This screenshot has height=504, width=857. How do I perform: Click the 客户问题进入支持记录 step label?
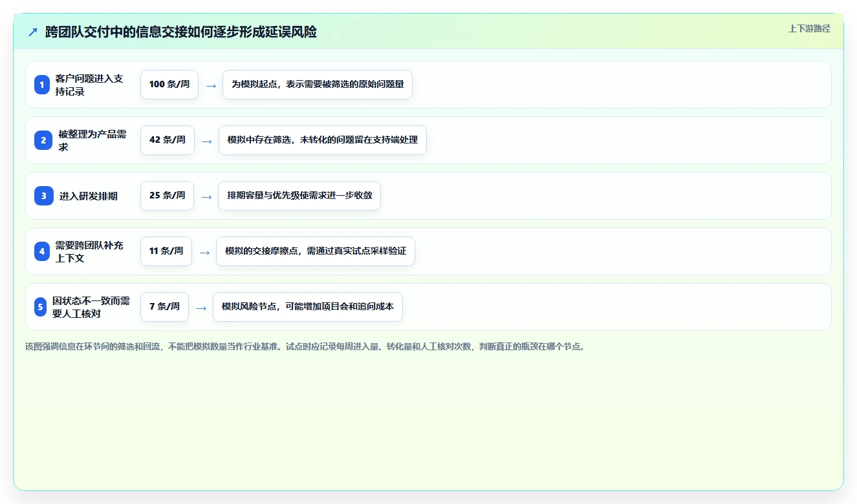click(89, 85)
